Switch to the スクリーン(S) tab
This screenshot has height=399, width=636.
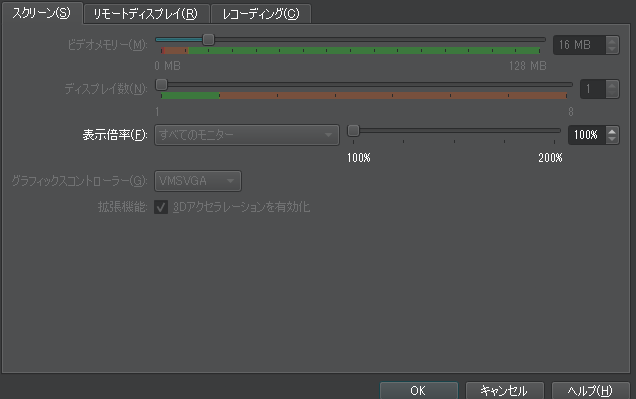coord(42,13)
